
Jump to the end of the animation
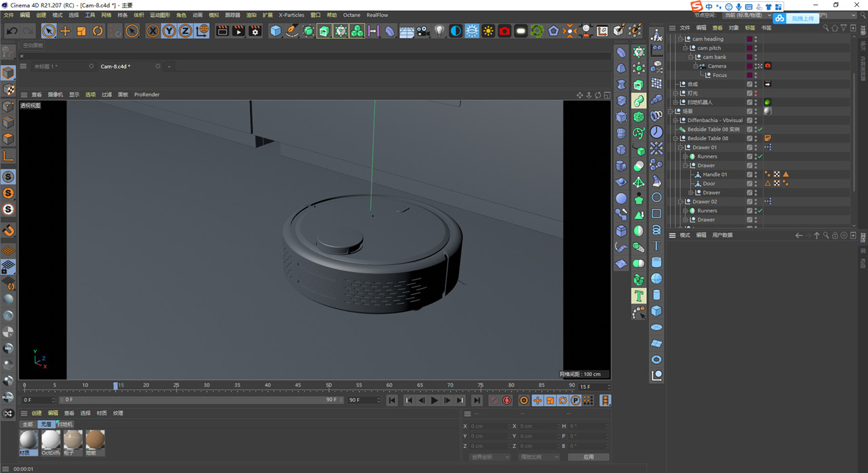pos(477,400)
